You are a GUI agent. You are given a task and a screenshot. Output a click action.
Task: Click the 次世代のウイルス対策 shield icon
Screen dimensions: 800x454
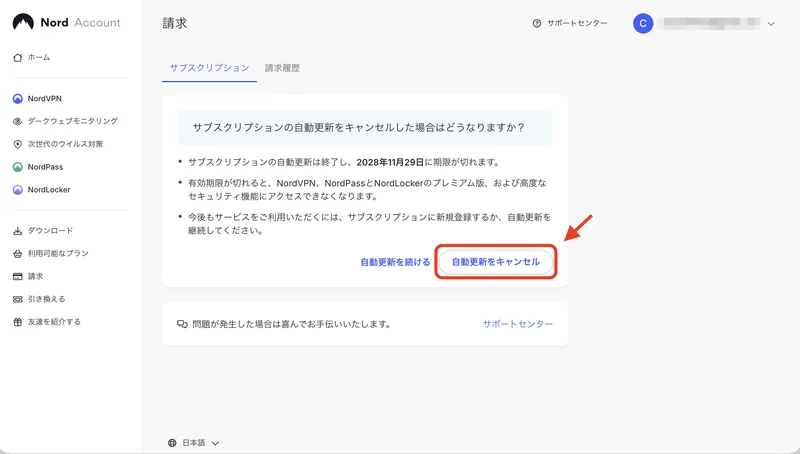point(17,144)
